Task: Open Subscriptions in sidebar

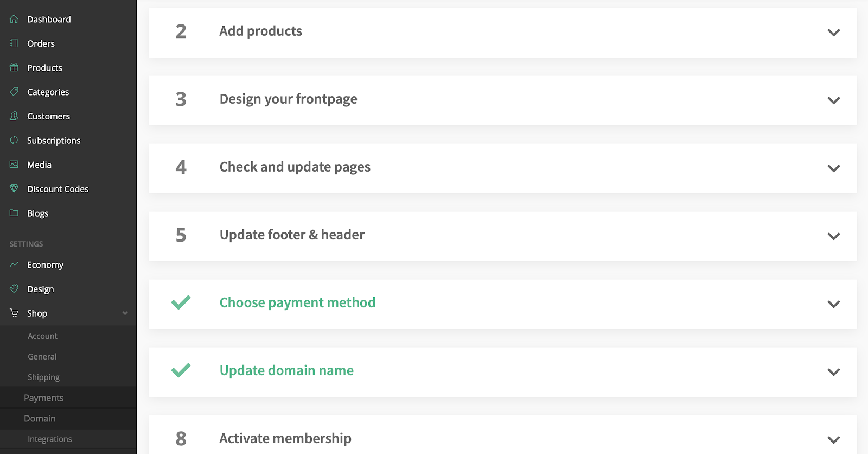Action: pos(54,141)
